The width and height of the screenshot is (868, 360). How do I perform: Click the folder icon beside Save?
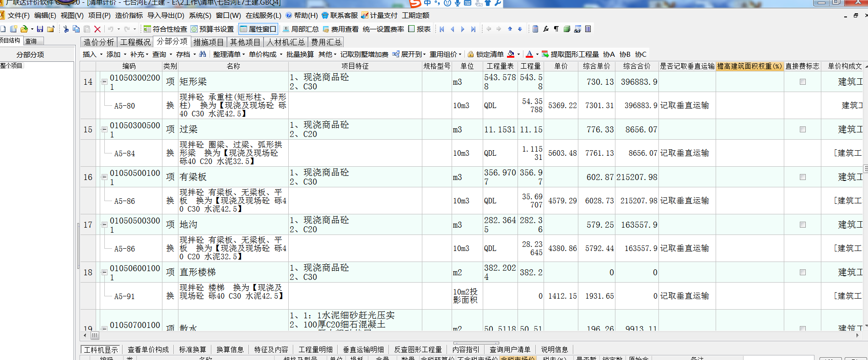click(x=50, y=29)
